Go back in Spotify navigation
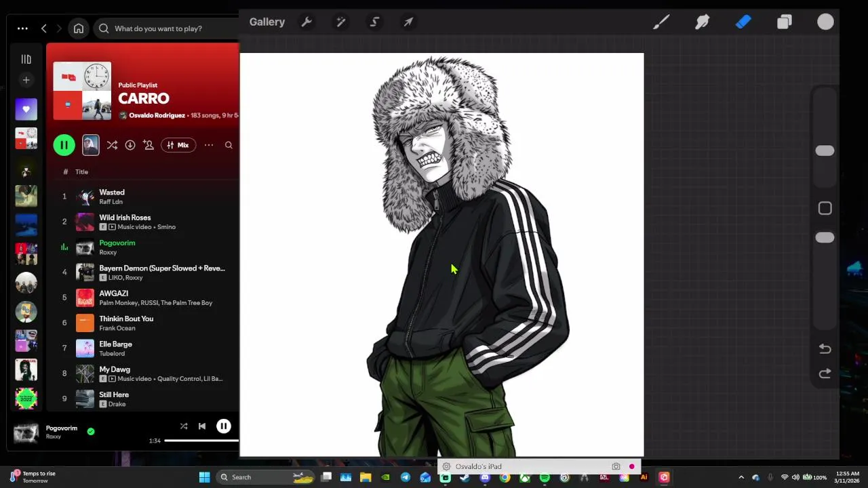This screenshot has width=868, height=488. [44, 28]
